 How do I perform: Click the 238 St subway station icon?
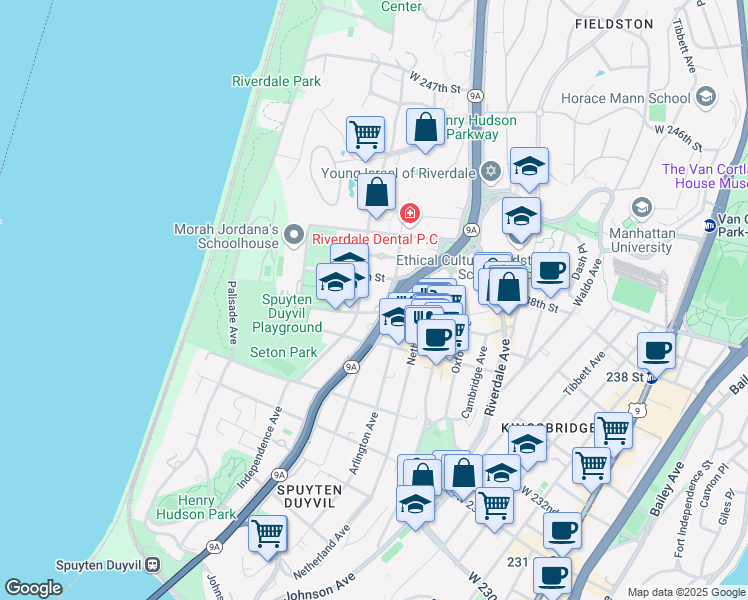coord(651,378)
